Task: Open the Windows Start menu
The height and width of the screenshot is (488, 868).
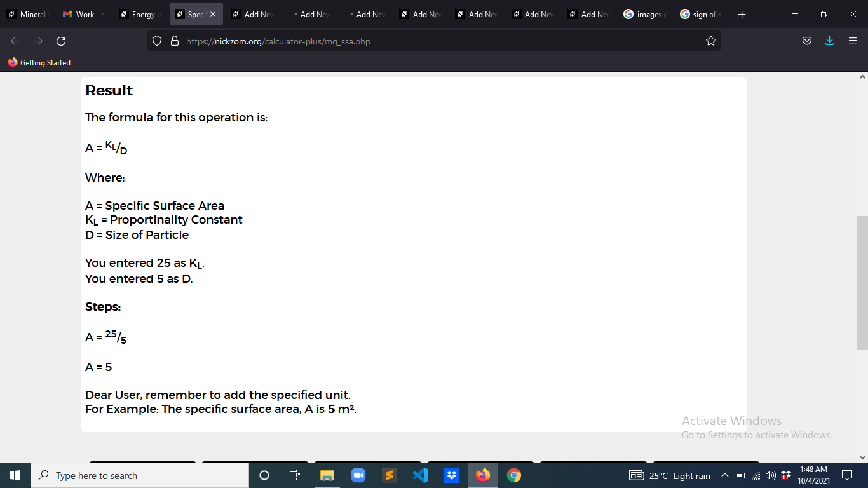Action: coord(15,475)
